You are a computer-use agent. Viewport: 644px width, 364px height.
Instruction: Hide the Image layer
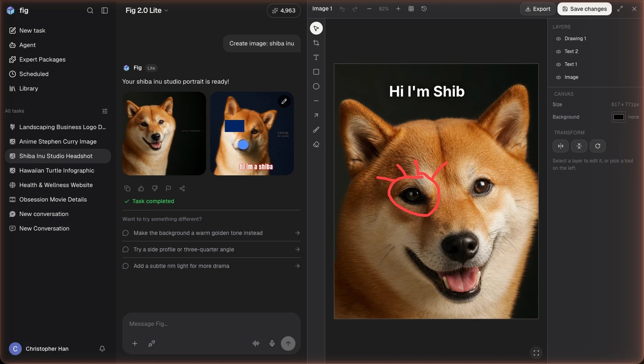click(558, 78)
